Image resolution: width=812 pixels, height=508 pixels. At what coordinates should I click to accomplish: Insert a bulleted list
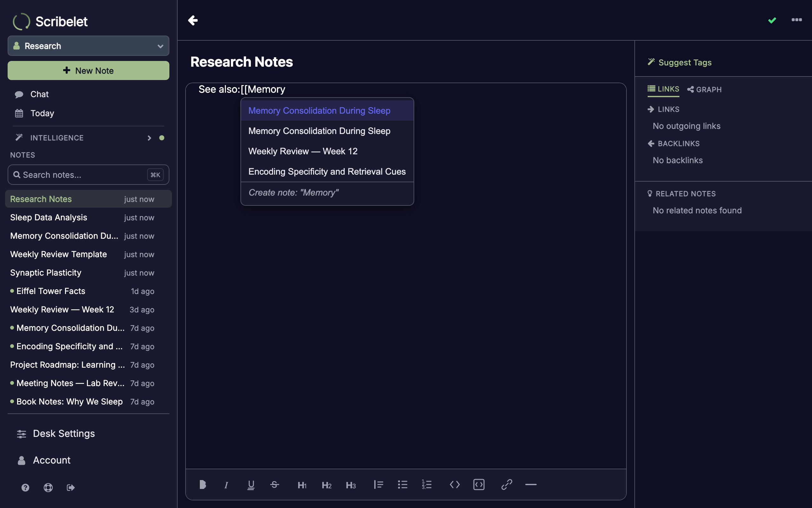(x=402, y=485)
